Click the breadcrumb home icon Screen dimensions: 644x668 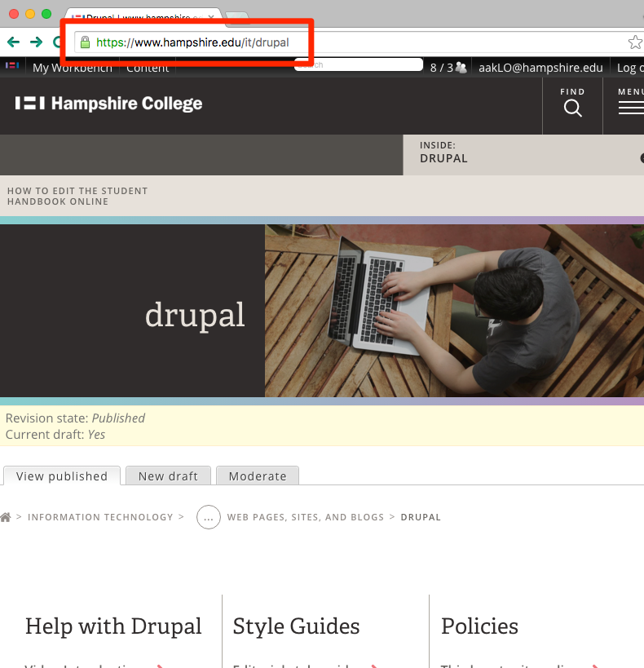pos(6,517)
